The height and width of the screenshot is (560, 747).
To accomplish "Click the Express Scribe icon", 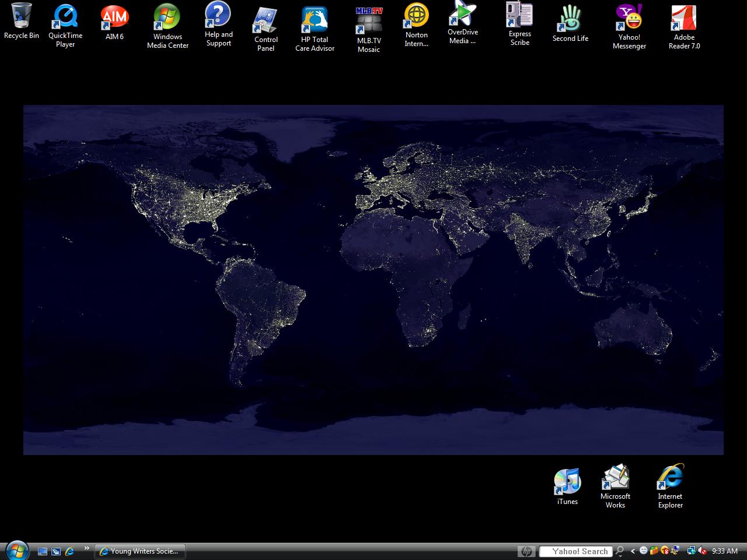I will click(519, 24).
